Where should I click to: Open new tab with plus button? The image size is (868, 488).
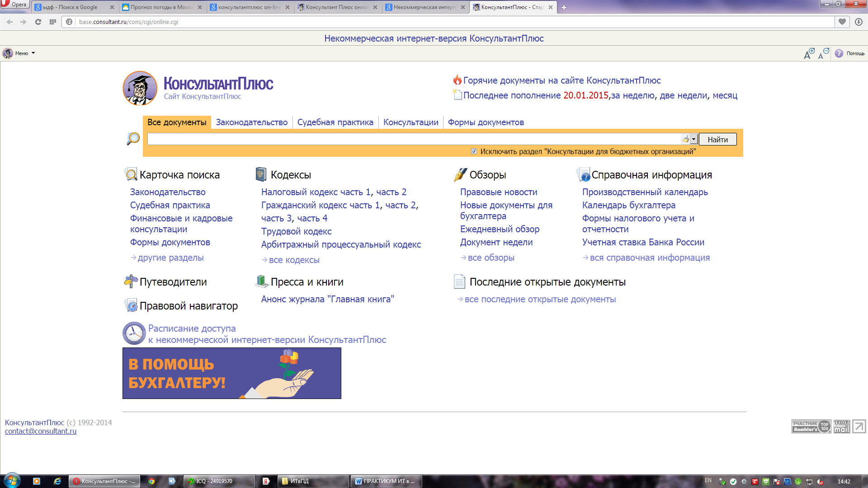tap(564, 7)
